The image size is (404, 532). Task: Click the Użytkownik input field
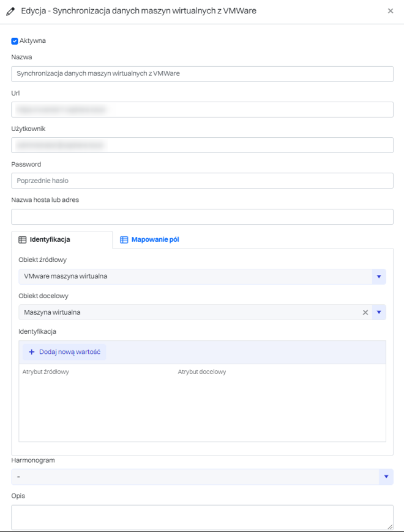point(202,145)
